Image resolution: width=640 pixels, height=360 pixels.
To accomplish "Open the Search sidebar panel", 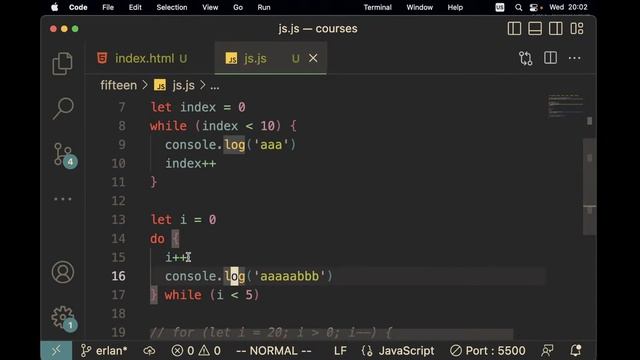I will [63, 108].
